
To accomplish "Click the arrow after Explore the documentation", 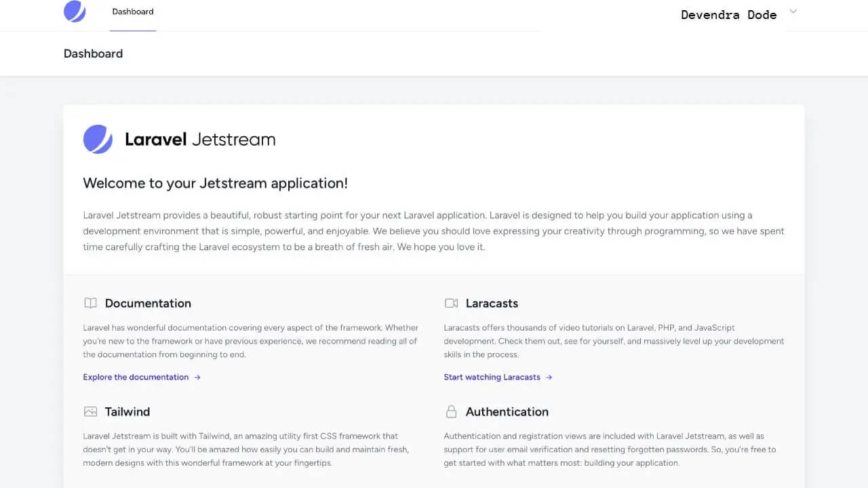I will click(197, 377).
